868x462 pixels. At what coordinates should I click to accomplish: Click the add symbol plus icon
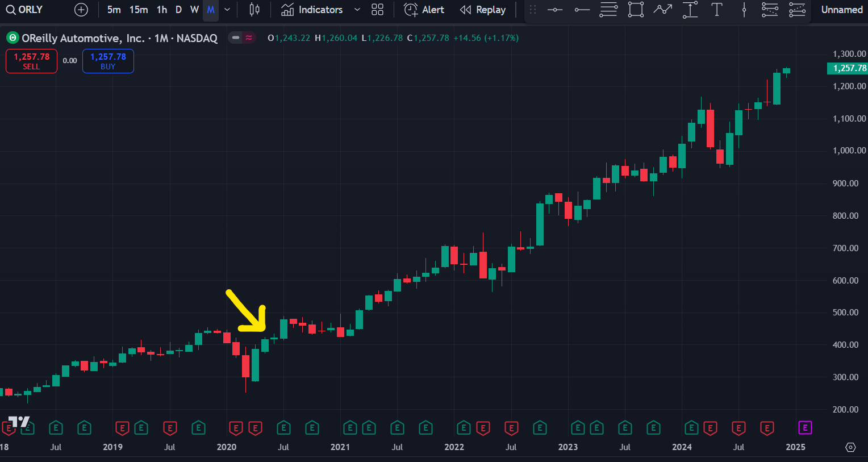(x=81, y=10)
